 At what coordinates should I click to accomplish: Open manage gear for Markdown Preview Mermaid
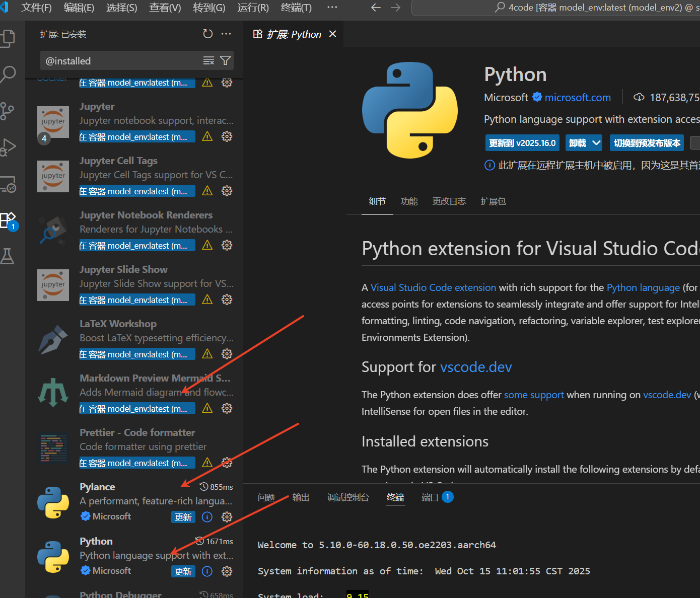coord(227,408)
